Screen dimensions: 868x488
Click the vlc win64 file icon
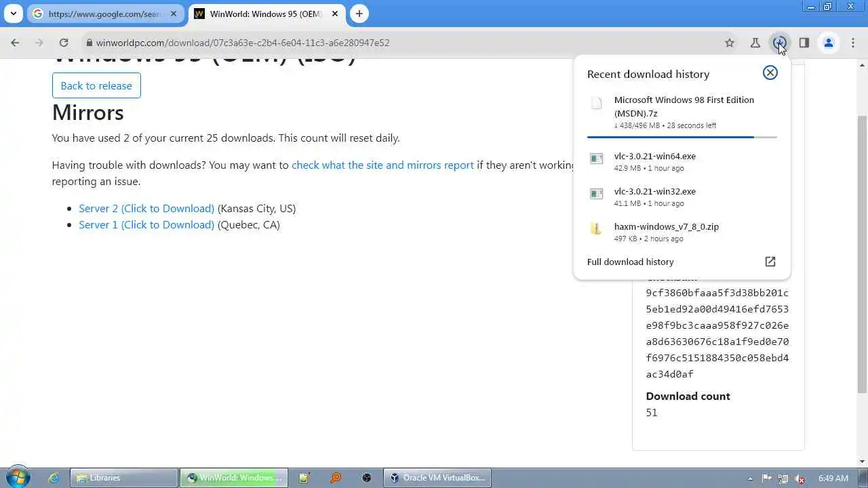coord(596,159)
